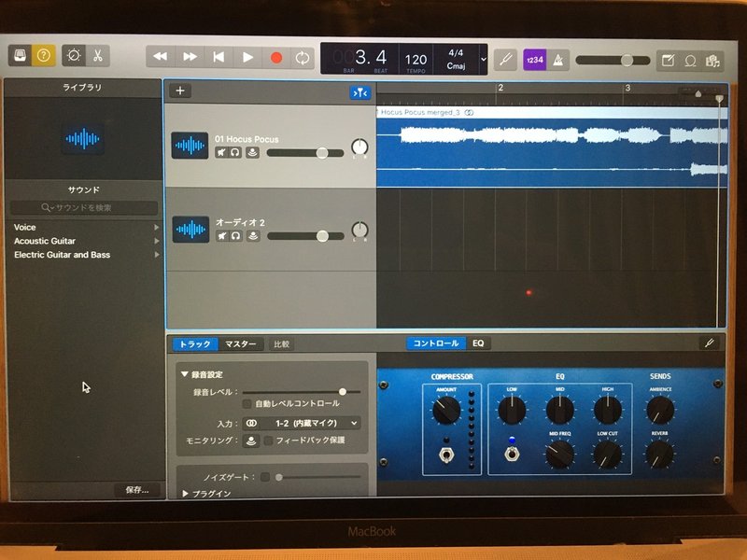The width and height of the screenshot is (747, 560).
Task: Toggle the purple 1234 count-in button
Action: coord(534,60)
